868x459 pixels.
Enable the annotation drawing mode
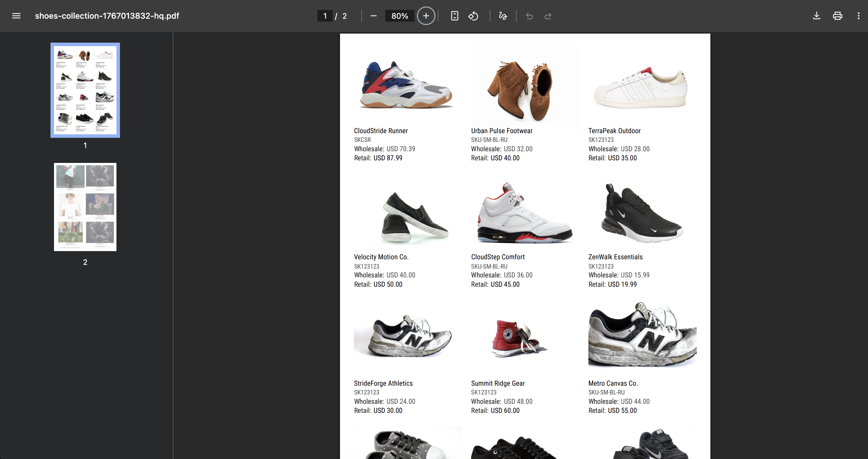point(502,16)
